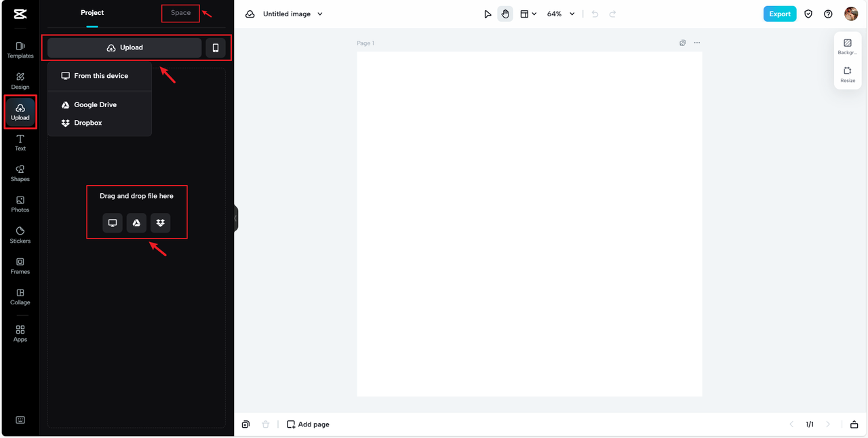Open the layout view dropdown
The height and width of the screenshot is (438, 868).
coord(528,14)
